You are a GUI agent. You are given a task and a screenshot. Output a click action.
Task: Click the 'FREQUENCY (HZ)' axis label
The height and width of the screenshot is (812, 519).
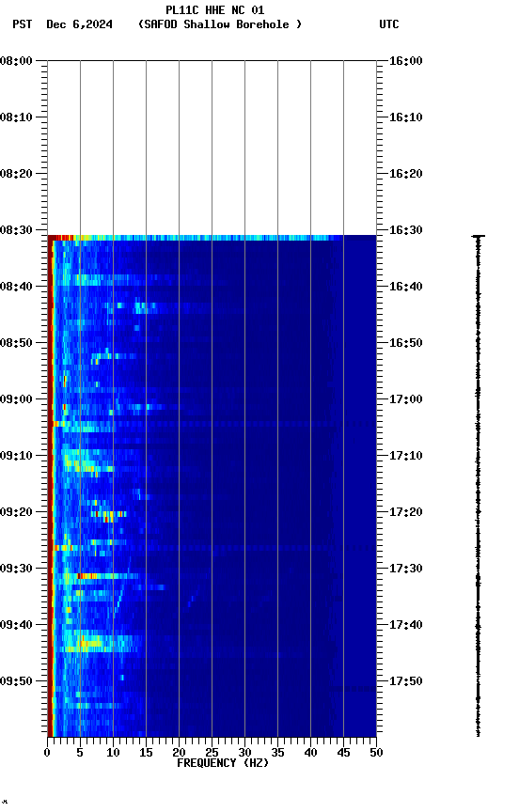223,763
